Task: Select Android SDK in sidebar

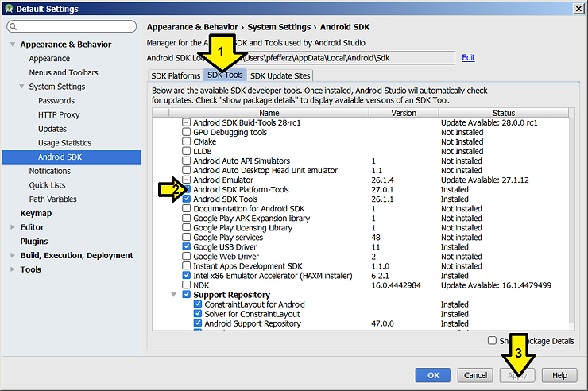Action: click(72, 157)
